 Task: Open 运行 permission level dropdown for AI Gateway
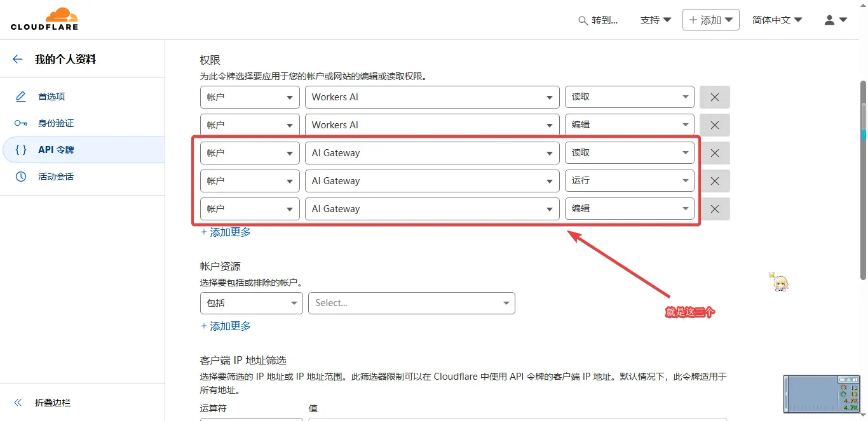tap(630, 181)
